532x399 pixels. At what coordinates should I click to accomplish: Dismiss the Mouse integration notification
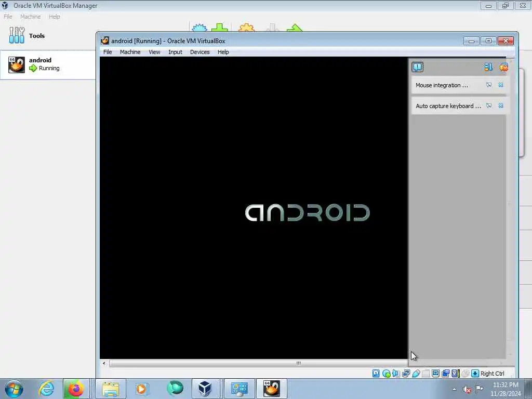click(501, 85)
